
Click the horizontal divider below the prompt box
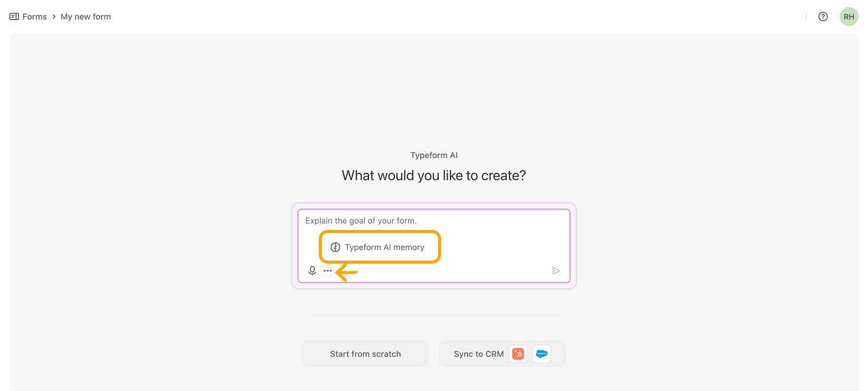point(434,314)
